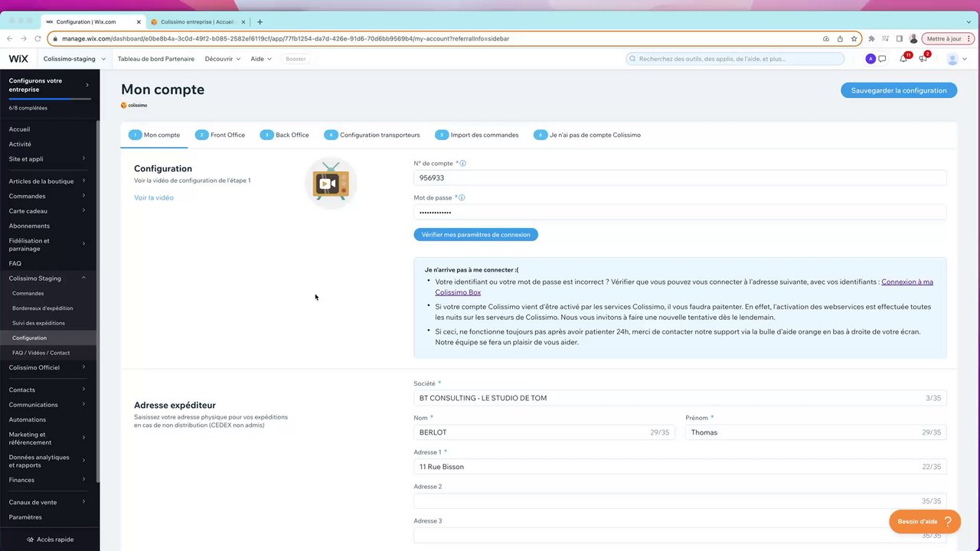Open the Découvrir menu
Image resolution: width=980 pixels, height=551 pixels.
coord(223,59)
